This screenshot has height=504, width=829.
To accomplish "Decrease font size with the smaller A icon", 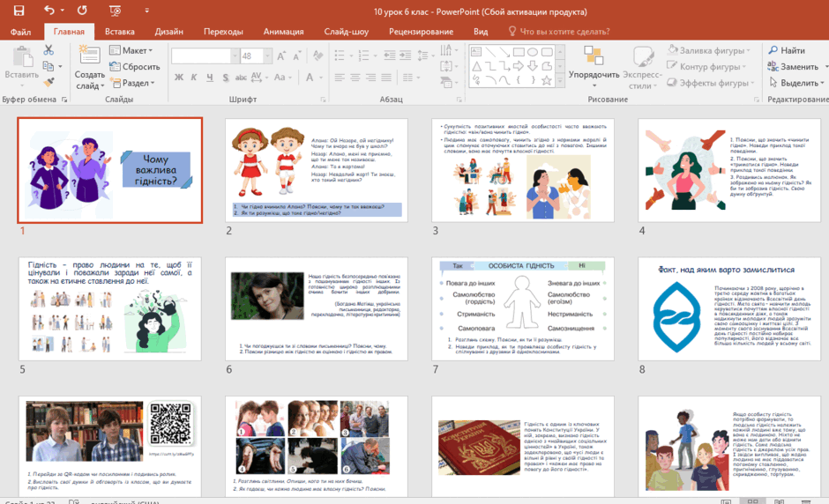I will [297, 56].
